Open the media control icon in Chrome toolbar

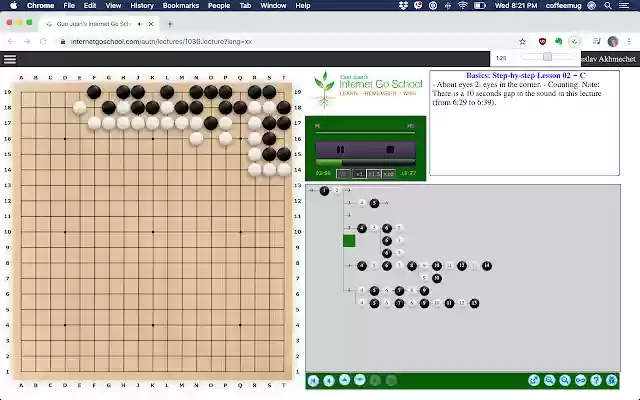(597, 42)
